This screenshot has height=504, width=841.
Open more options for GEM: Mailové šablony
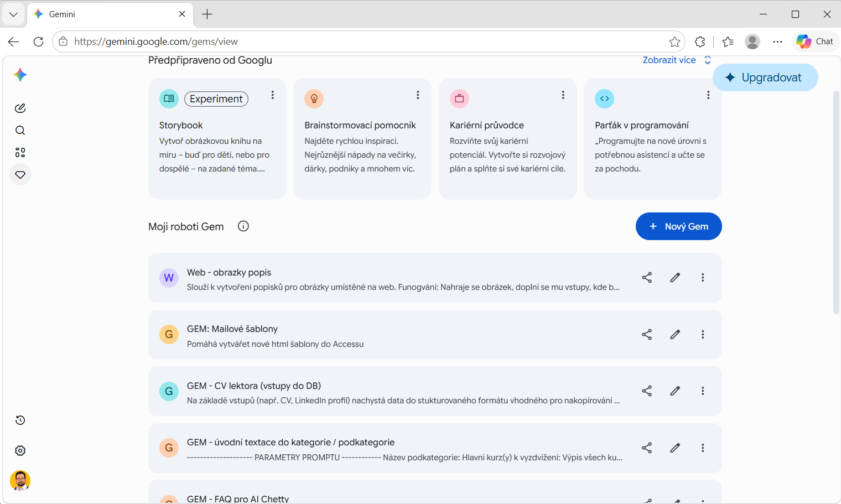click(703, 335)
